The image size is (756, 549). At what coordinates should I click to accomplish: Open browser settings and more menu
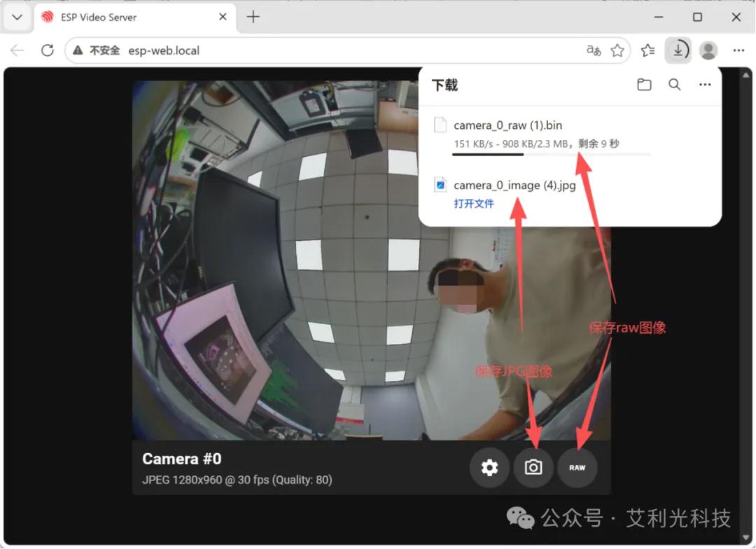(x=738, y=50)
